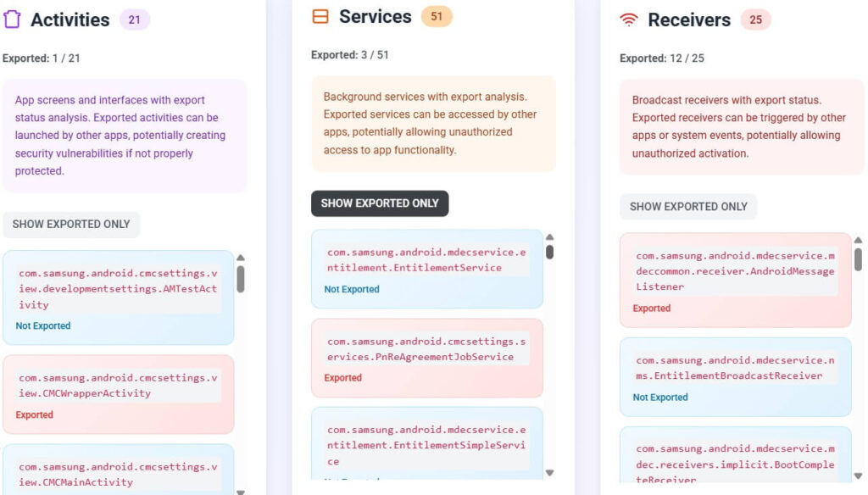Click the BootCompleteReceiver entry in Receivers

pyautogui.click(x=735, y=462)
